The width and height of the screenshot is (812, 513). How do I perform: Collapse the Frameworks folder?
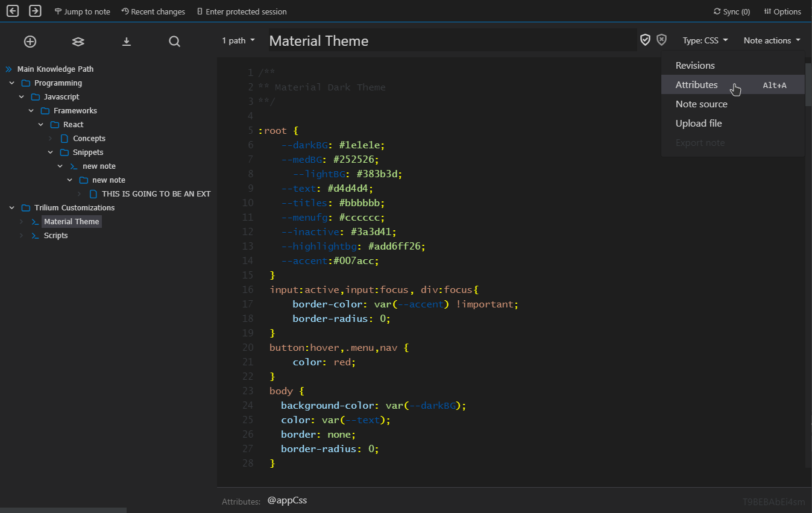point(31,111)
